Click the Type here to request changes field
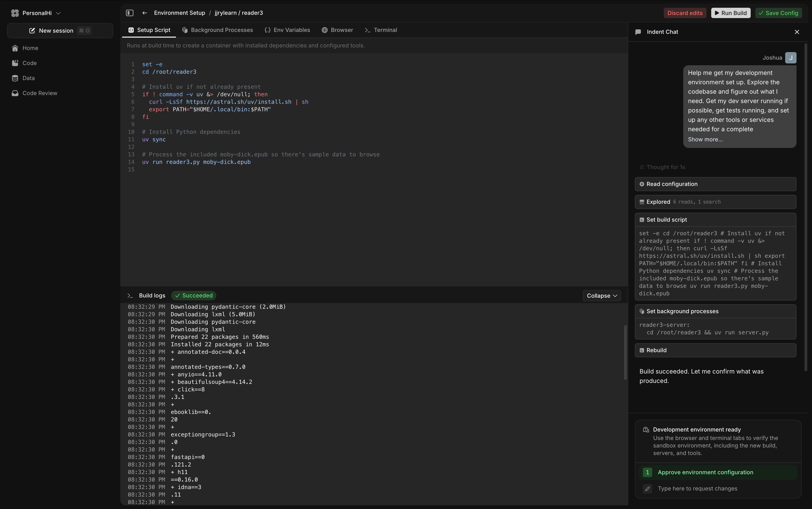The height and width of the screenshot is (509, 812). pyautogui.click(x=697, y=489)
